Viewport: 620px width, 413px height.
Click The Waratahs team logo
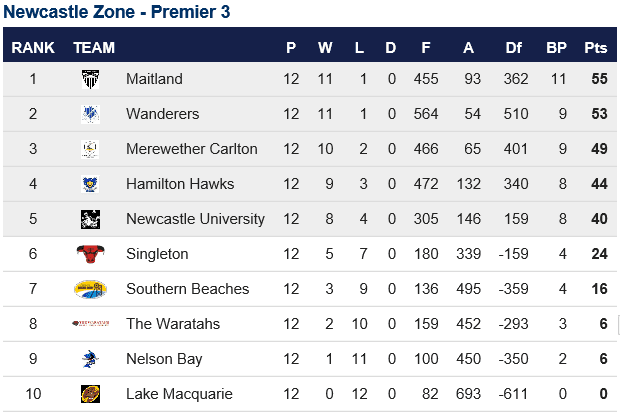click(91, 324)
